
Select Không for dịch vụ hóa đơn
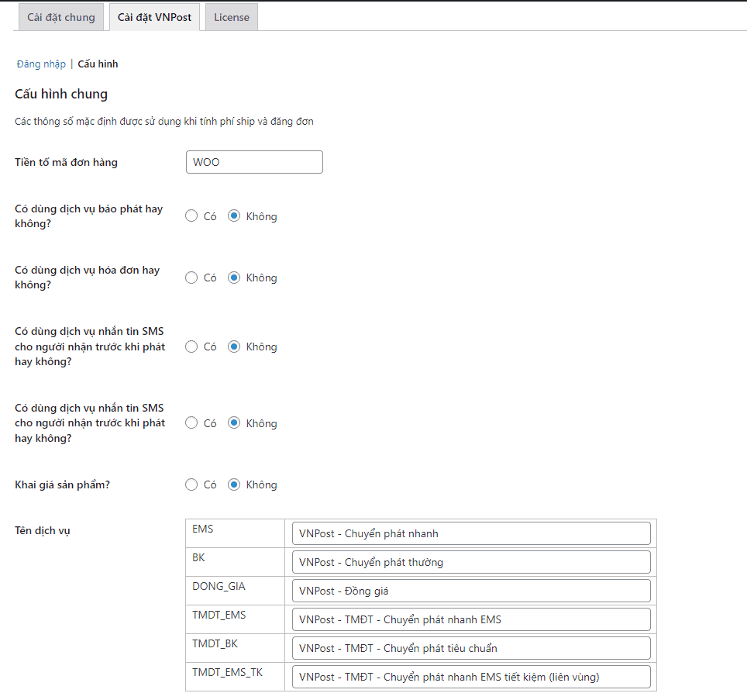(234, 278)
